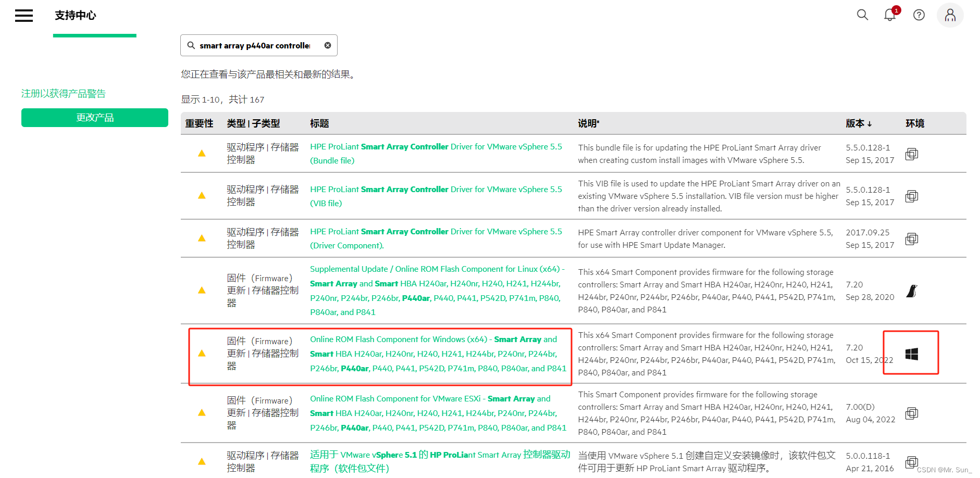This screenshot has height=478, width=980.
Task: Click the 说明 column header
Action: 588,123
